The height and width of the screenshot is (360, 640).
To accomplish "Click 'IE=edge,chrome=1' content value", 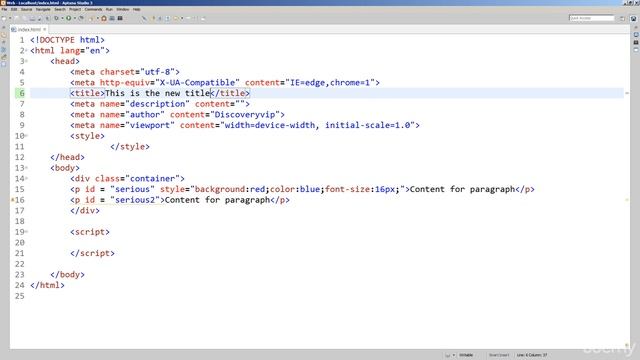I will tap(330, 82).
